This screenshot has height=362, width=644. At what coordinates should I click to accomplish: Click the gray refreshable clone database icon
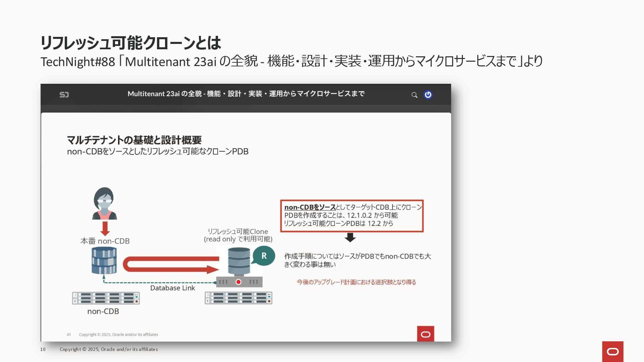(x=239, y=261)
